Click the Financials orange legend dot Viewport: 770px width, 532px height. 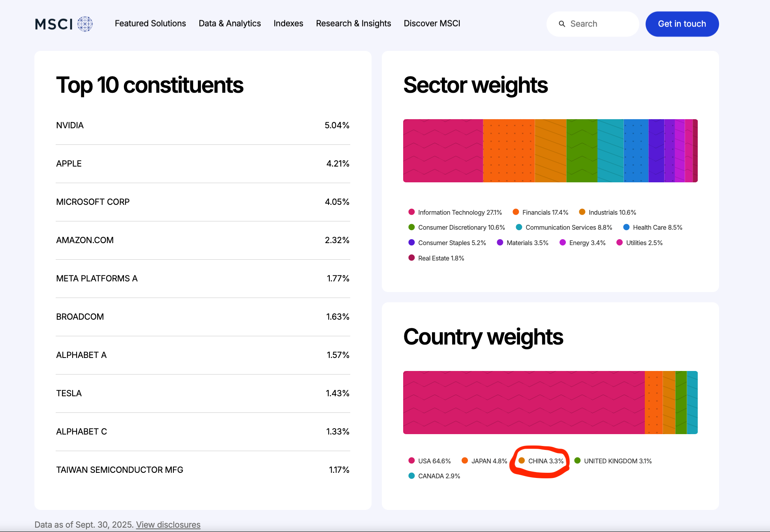pos(516,212)
